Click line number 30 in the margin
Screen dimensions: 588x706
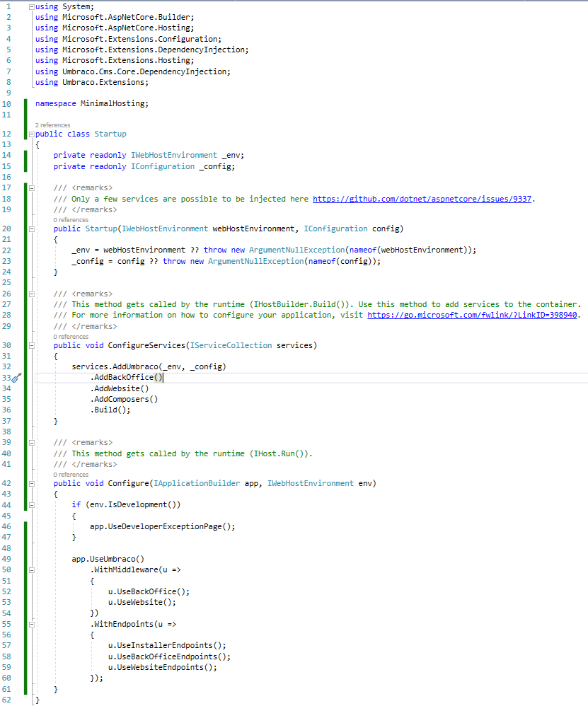[6, 345]
